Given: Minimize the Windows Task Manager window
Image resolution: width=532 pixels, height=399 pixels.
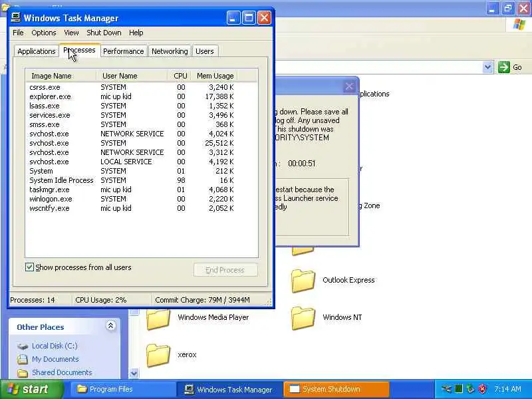Looking at the screenshot, I should coord(233,18).
